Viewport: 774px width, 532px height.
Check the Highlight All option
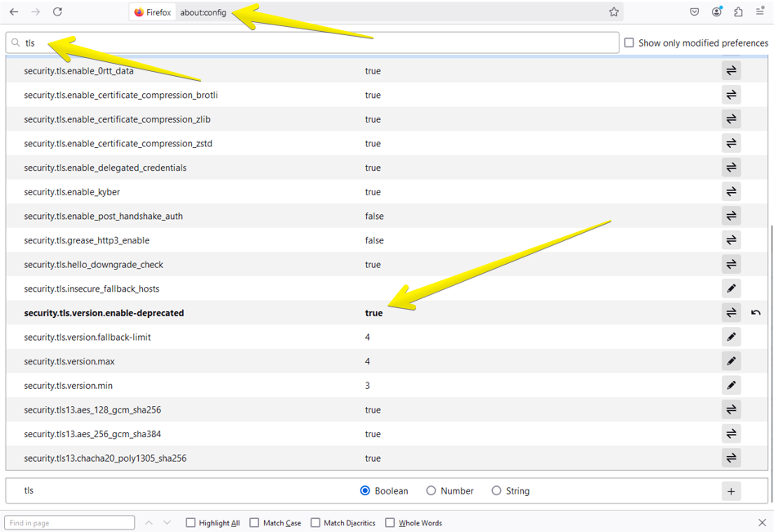(190, 523)
